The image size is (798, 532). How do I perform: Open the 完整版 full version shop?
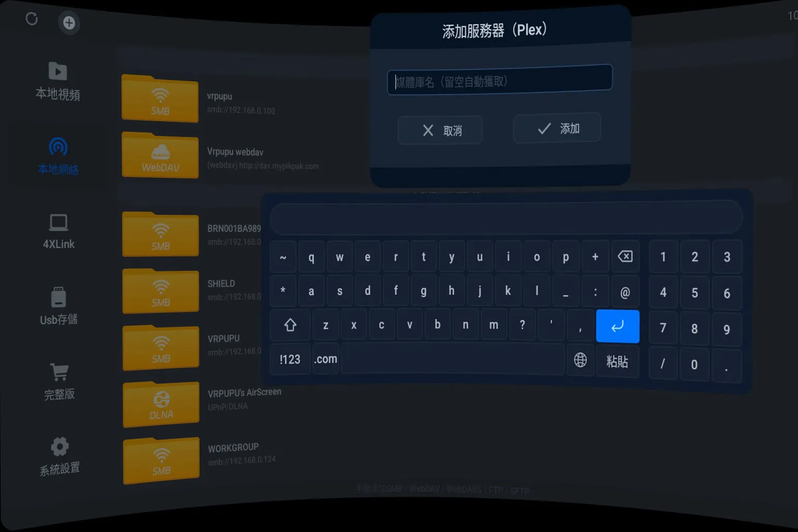coord(59,382)
